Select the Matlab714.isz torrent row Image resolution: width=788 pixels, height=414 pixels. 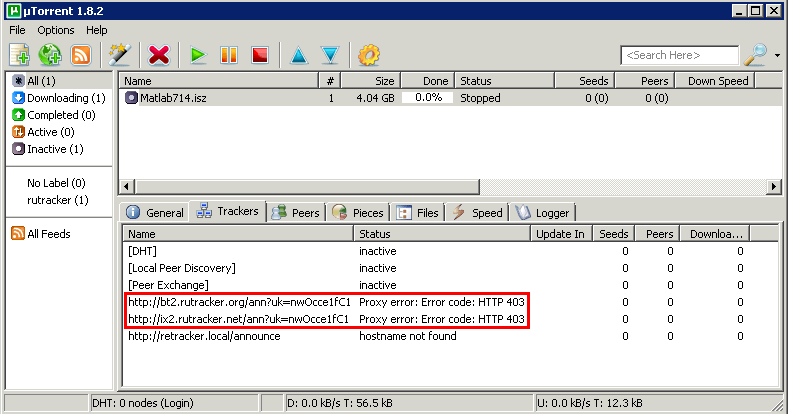(450, 98)
